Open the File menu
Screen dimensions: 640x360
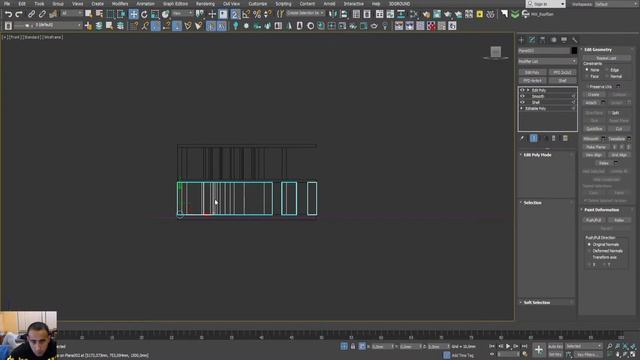pos(7,4)
